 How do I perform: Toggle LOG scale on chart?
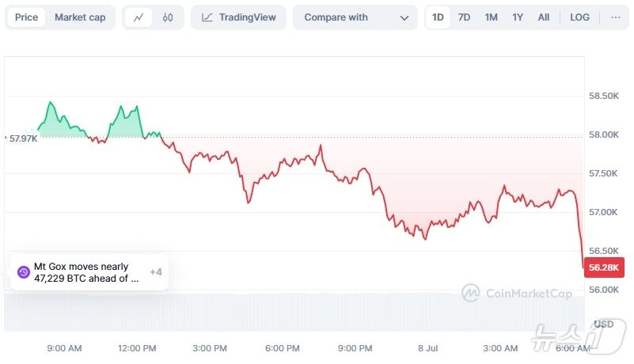point(579,17)
